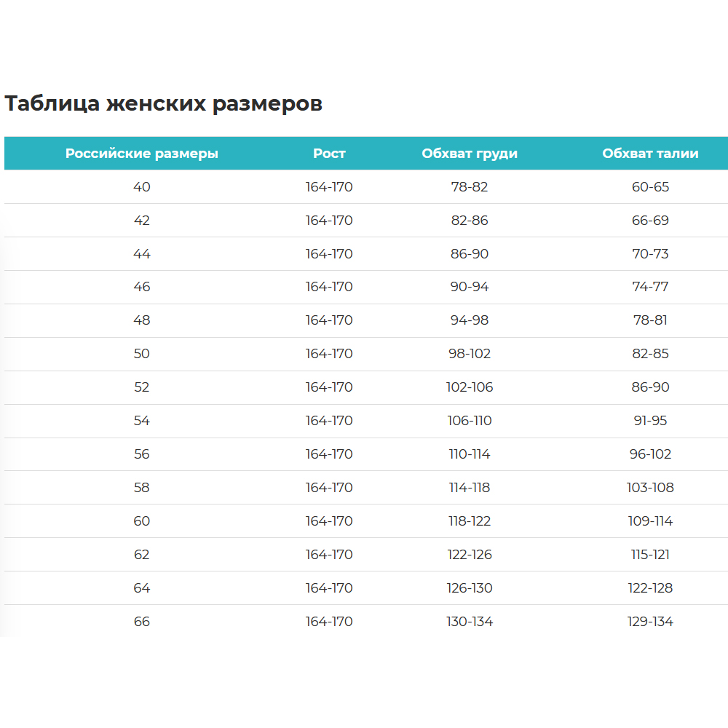Image resolution: width=728 pixels, height=728 pixels.
Task: Click chest value 130-134
Action: click(x=470, y=622)
